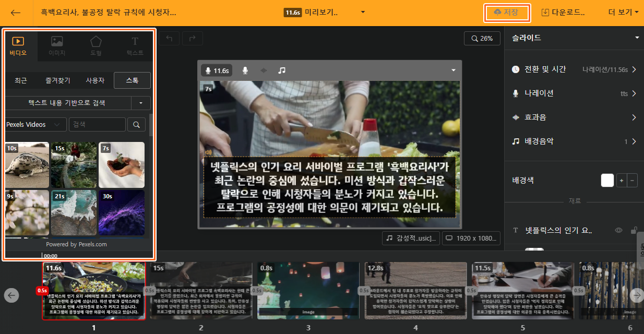Switch to the 텍스트 tab
The width and height of the screenshot is (644, 334).
click(x=135, y=46)
